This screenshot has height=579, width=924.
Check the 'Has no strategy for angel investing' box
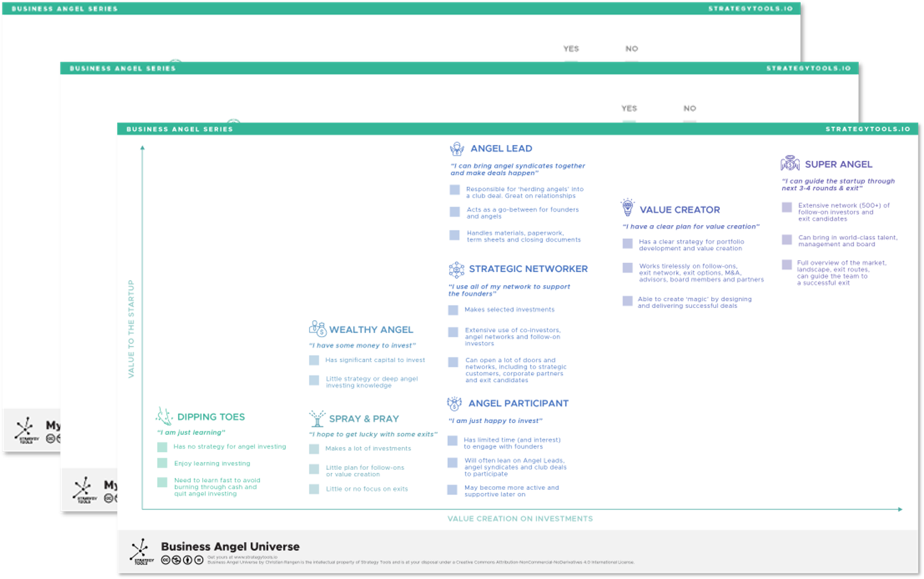tap(162, 447)
